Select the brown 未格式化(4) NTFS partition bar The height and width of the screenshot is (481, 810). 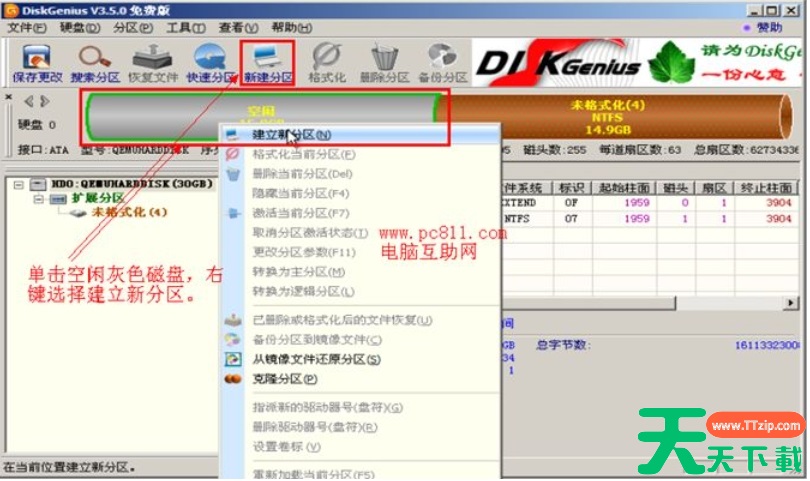click(615, 117)
